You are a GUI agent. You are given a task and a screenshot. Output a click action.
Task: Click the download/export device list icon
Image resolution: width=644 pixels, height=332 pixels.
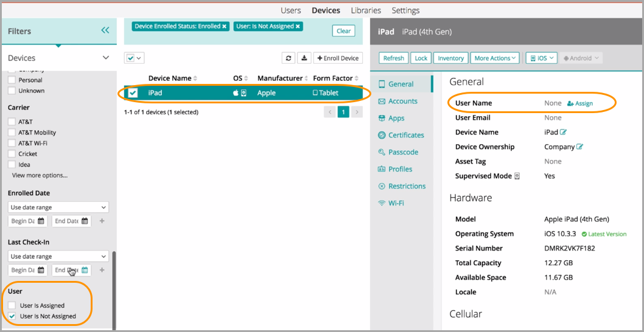[x=304, y=58]
